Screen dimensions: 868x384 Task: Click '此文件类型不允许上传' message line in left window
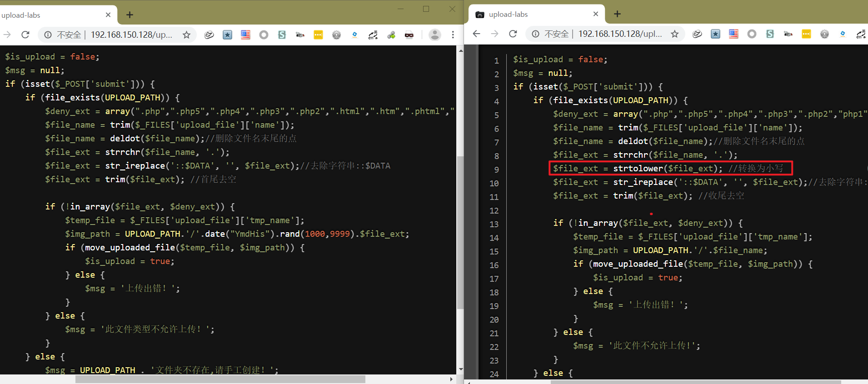tap(140, 329)
